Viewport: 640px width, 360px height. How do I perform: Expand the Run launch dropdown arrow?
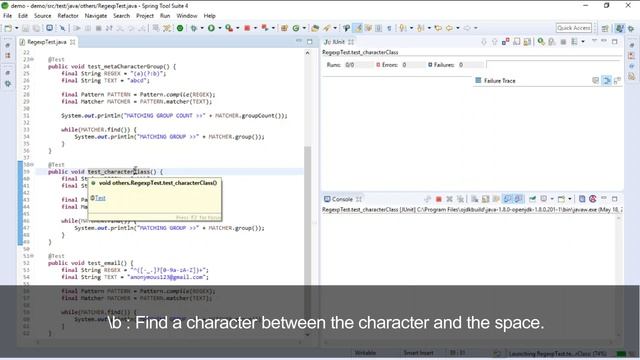click(220, 28)
